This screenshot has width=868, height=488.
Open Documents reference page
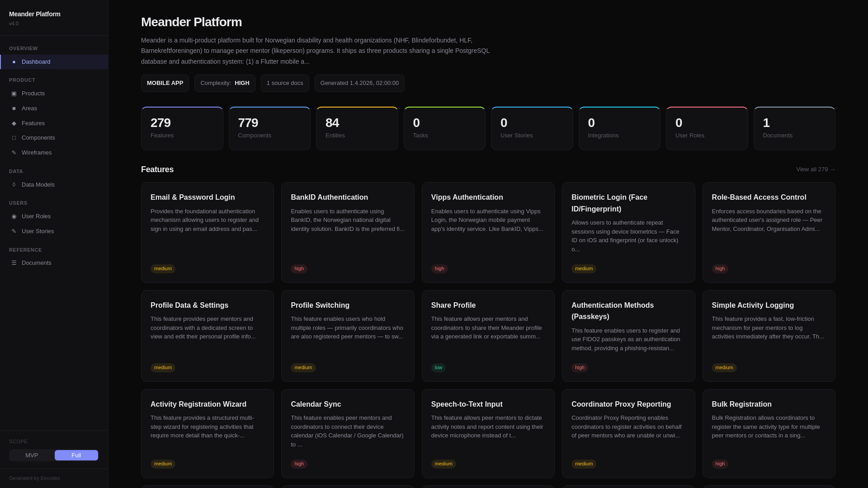[54, 263]
